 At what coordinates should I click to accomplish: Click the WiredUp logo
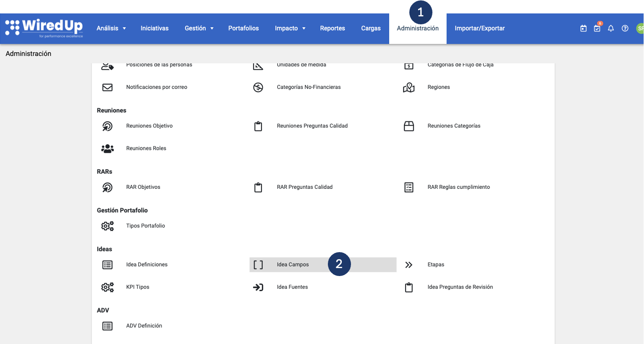(44, 28)
